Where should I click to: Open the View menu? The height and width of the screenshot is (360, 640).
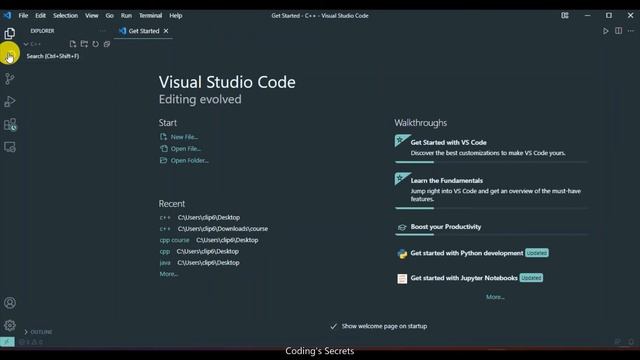tap(91, 16)
